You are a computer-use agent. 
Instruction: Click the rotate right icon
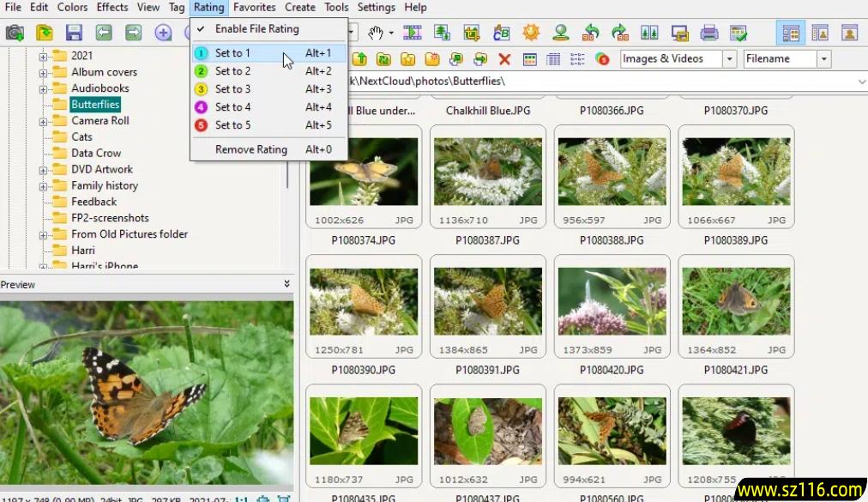620,34
